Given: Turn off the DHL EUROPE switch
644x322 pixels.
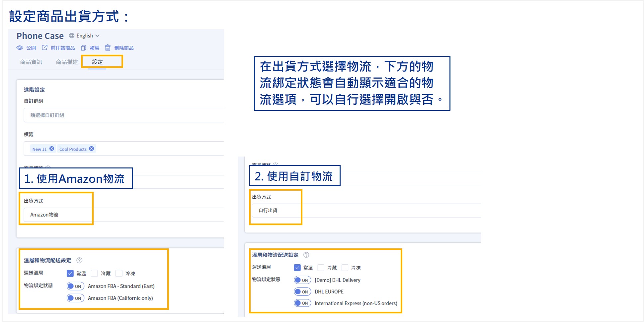Looking at the screenshot, I should [302, 292].
